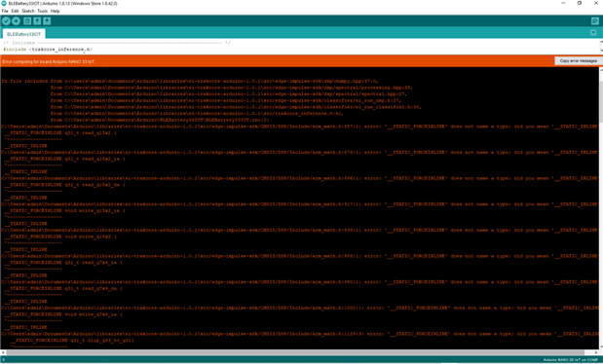The width and height of the screenshot is (603, 364).
Task: Click the scroll right arrow of console
Action: 597,352
